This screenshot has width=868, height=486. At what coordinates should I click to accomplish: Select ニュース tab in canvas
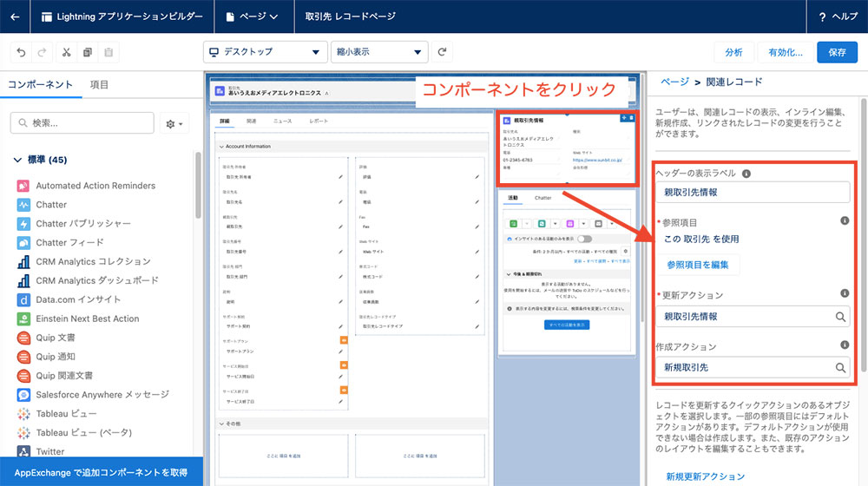(282, 121)
